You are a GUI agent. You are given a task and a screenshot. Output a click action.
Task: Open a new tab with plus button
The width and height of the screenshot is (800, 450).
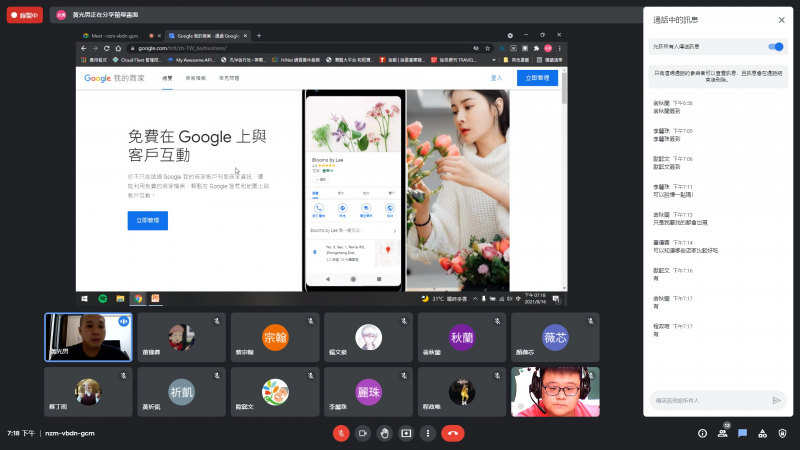point(259,36)
